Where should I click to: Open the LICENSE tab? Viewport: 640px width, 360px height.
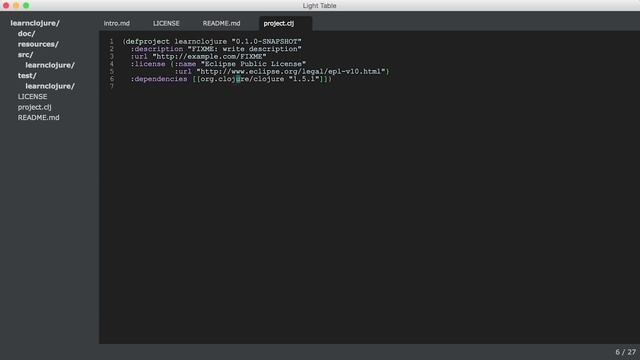pos(166,23)
